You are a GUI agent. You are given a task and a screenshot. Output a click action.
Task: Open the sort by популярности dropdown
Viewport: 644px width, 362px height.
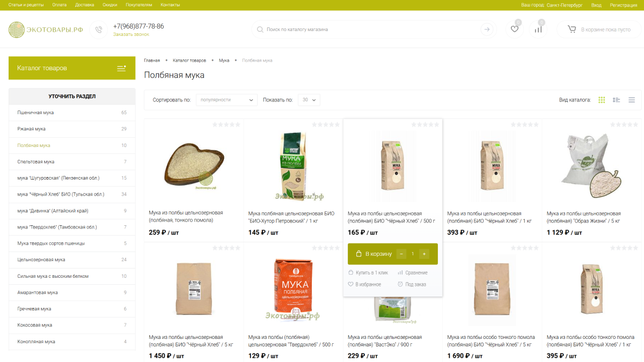226,100
